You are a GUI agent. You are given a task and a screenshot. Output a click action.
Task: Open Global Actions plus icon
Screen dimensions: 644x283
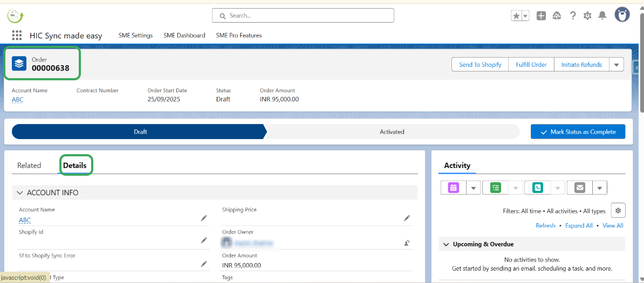[x=542, y=16]
